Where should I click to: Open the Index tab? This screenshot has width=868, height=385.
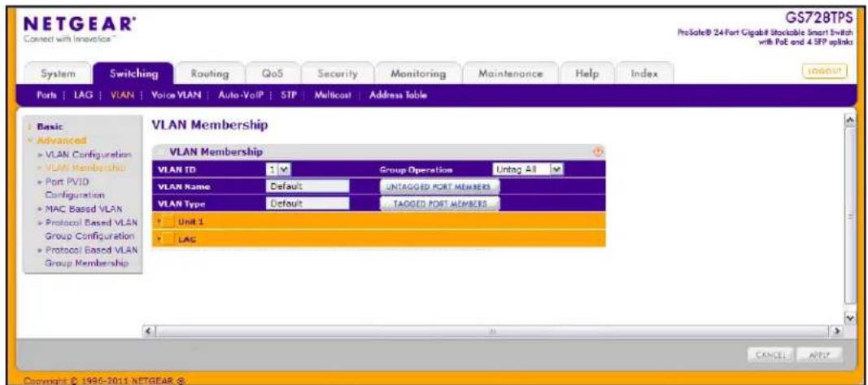[645, 73]
